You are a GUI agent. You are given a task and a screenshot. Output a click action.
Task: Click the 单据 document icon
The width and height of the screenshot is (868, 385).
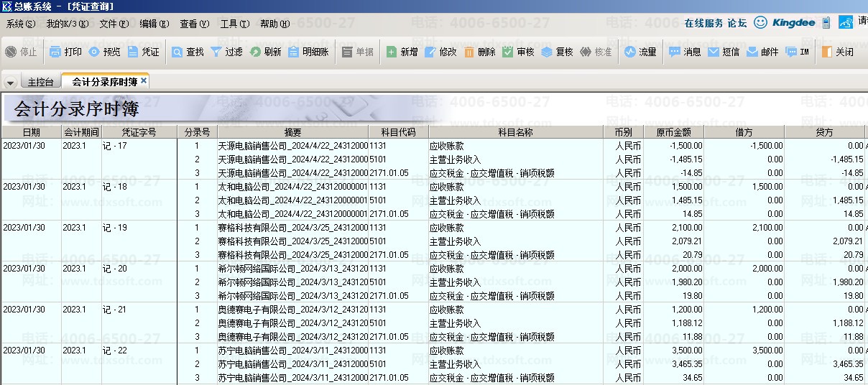pos(348,52)
